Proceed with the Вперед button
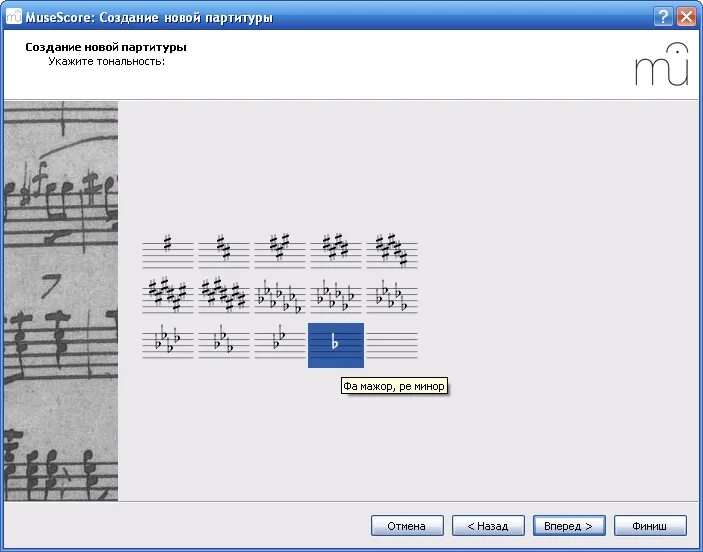703x552 pixels. [x=569, y=526]
